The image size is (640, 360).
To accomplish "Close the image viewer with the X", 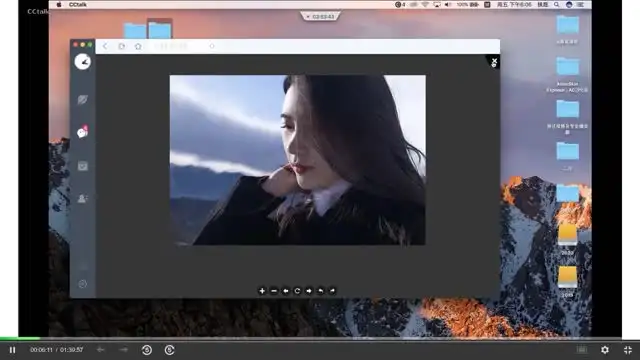I will coord(494,62).
